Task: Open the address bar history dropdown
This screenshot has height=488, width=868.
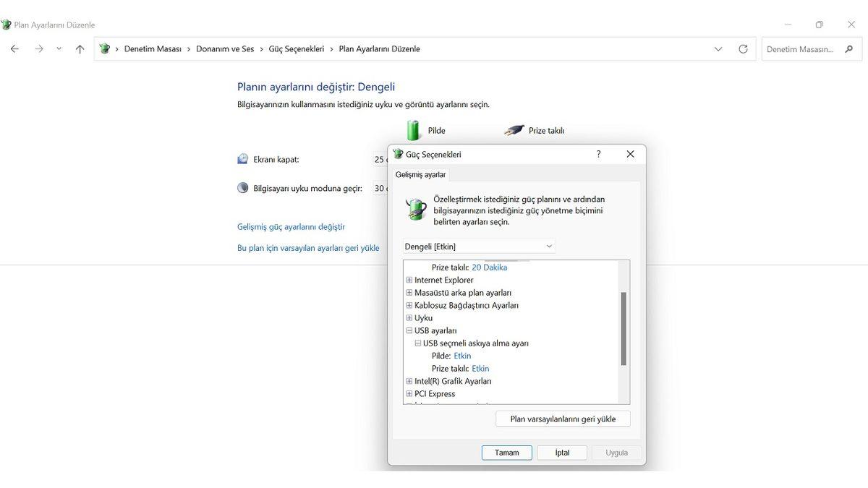Action: pyautogui.click(x=718, y=48)
